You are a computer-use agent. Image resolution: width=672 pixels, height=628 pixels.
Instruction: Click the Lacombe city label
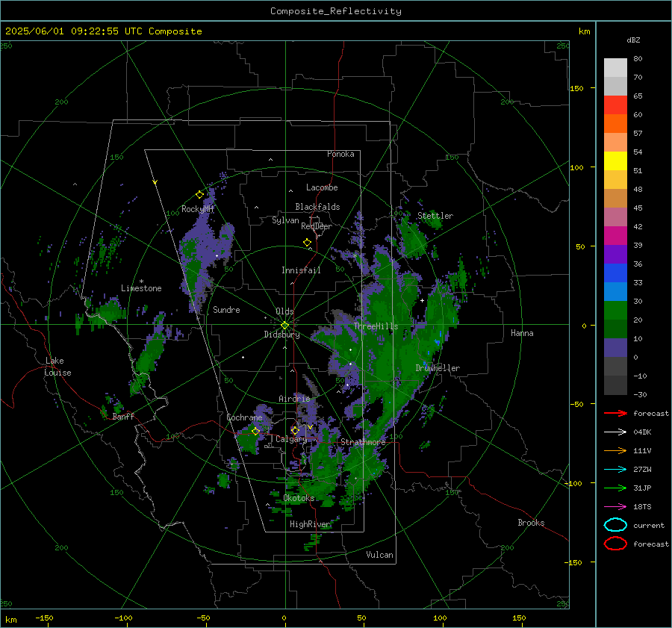[322, 187]
